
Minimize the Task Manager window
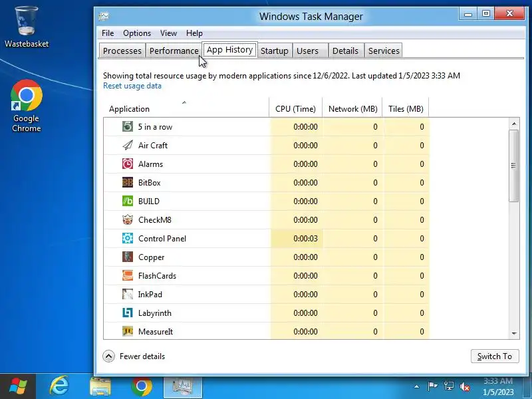tap(468, 13)
